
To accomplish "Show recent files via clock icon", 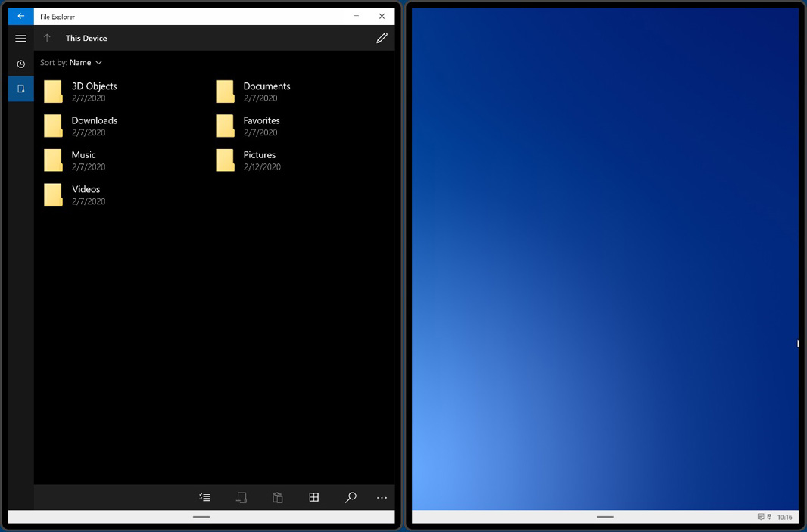I will coord(20,64).
